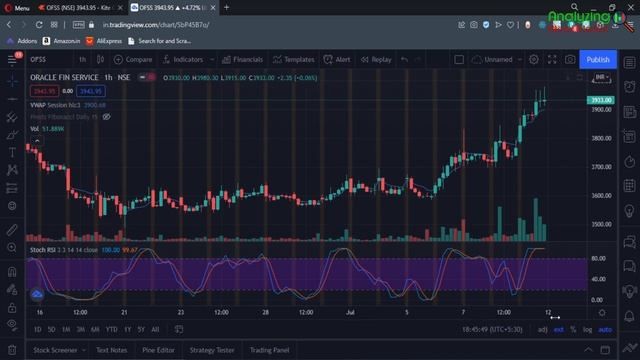Toggle adj dividend adjustment
Image resolution: width=640 pixels, height=360 pixels.
[542, 329]
